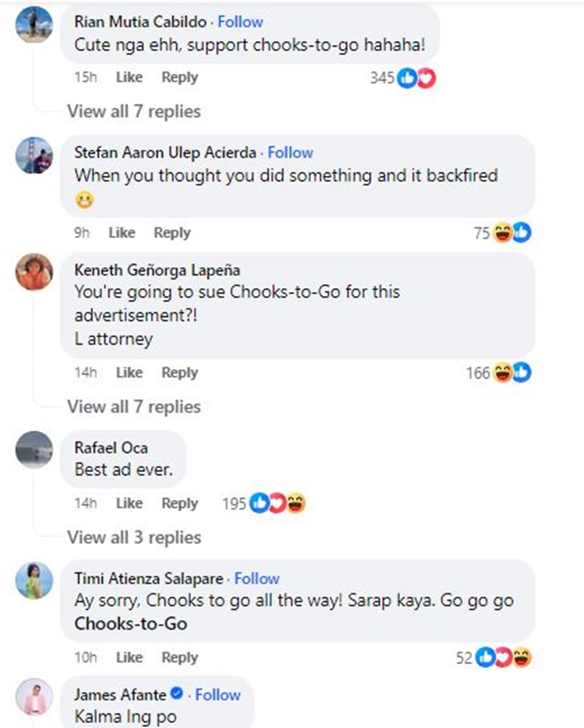View all 3 replies under Rafael Oca
The height and width of the screenshot is (728, 584).
click(134, 537)
